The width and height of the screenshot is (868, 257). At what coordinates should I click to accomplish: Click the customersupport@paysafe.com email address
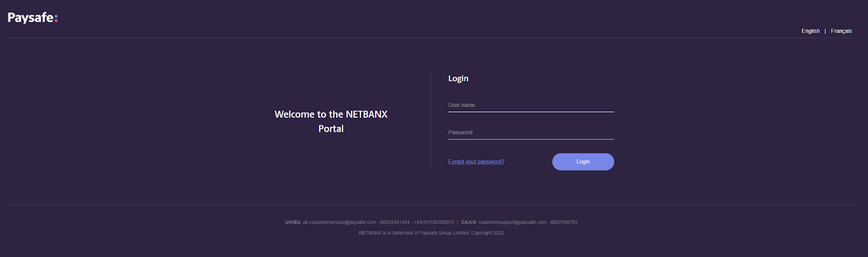coord(512,222)
